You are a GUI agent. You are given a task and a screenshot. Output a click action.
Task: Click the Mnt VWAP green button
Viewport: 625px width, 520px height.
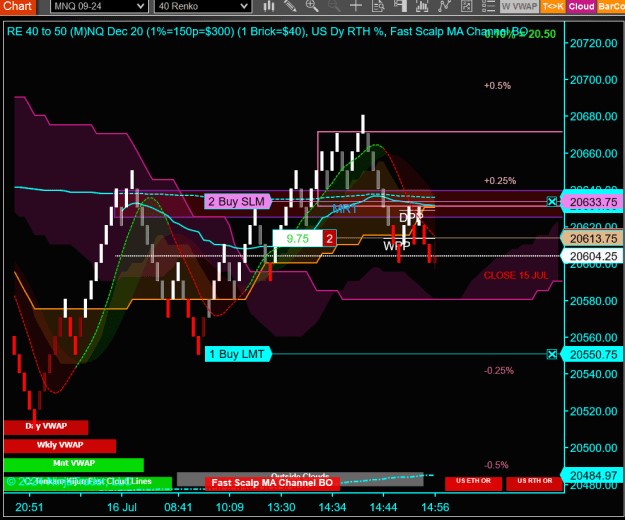tap(74, 464)
